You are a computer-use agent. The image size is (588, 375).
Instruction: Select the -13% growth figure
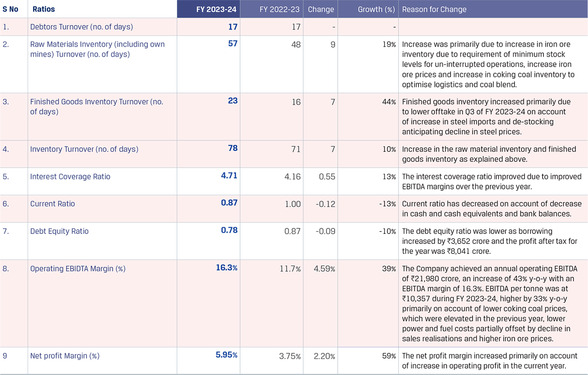pyautogui.click(x=388, y=204)
